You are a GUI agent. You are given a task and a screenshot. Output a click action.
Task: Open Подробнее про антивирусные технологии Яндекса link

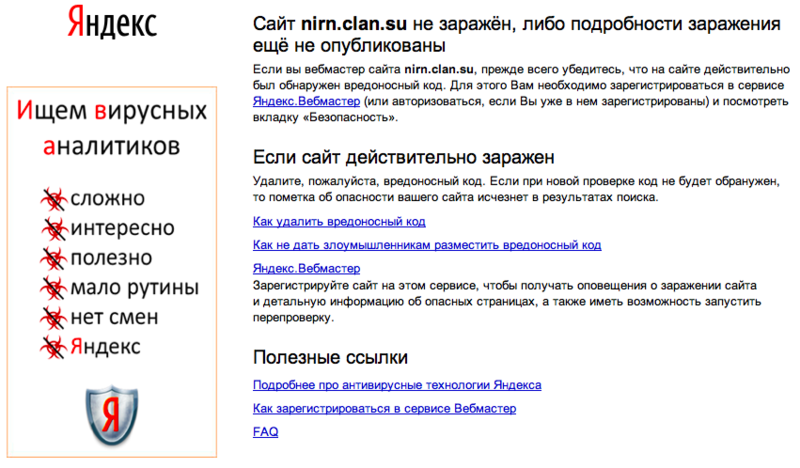(x=397, y=385)
